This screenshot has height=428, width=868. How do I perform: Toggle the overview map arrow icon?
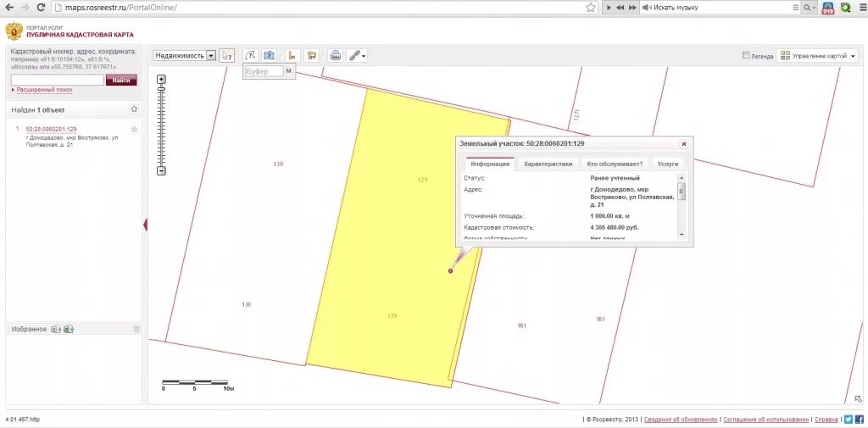[858, 398]
